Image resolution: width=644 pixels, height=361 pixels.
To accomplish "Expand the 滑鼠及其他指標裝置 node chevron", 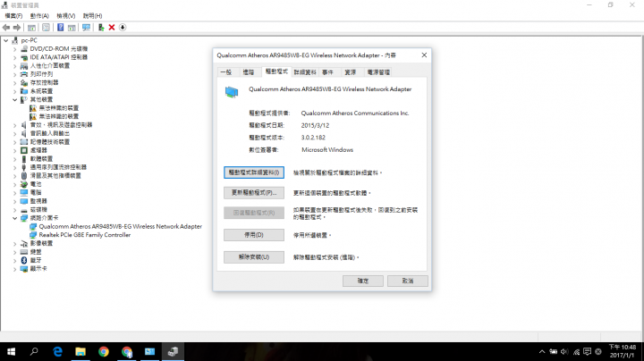I will pos(15,175).
